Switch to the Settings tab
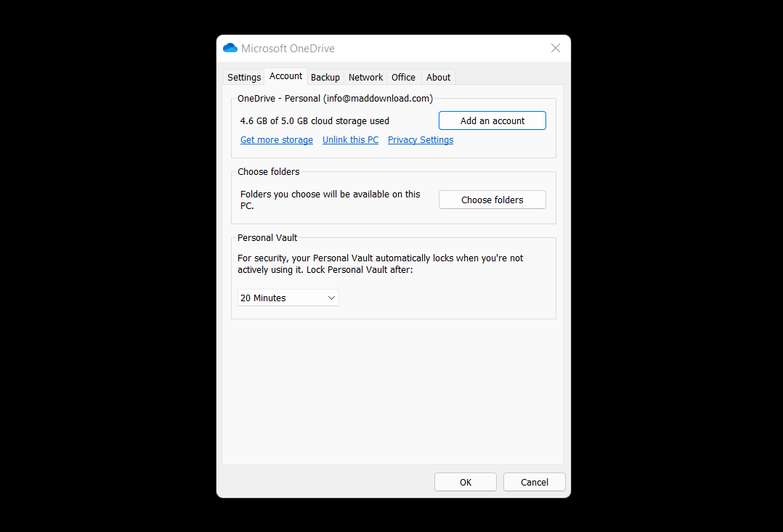 click(244, 78)
